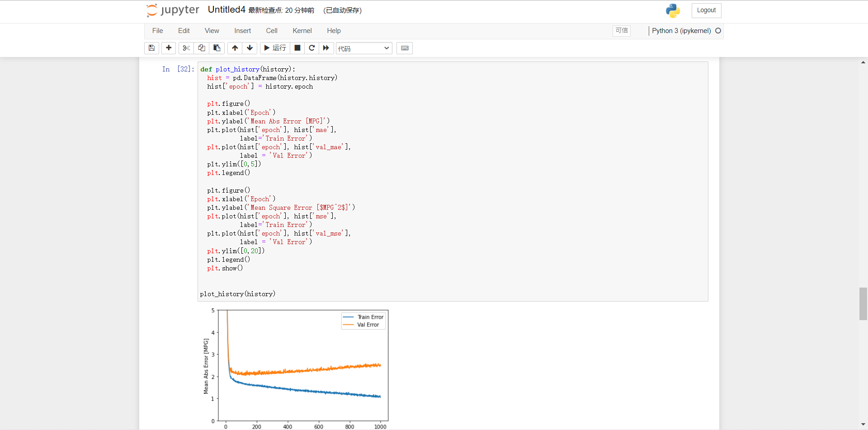Insert a cell below

pos(169,48)
